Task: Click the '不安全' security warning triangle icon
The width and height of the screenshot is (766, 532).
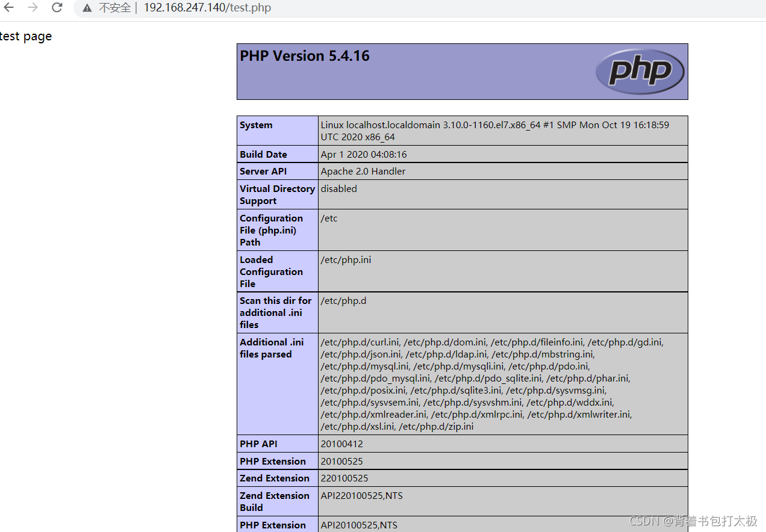Action: tap(87, 8)
